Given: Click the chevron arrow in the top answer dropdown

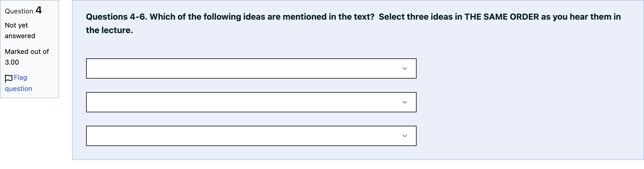Looking at the screenshot, I should point(405,68).
